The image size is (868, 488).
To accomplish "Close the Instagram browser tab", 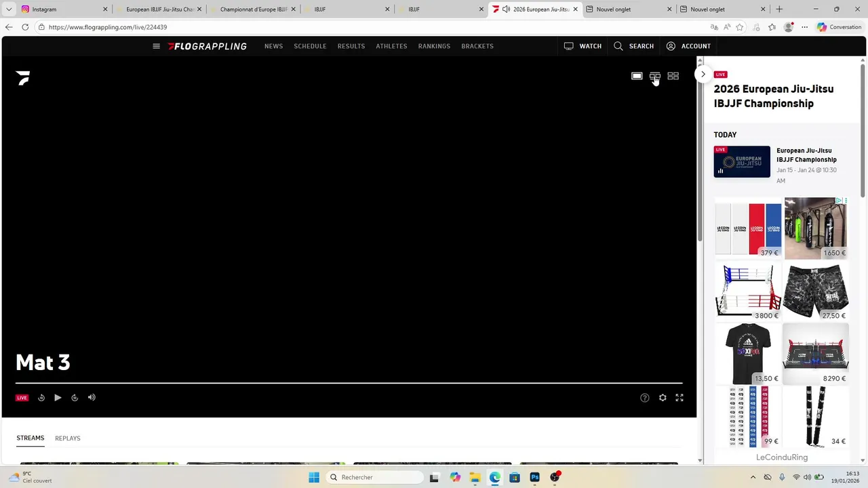I will coord(105,9).
